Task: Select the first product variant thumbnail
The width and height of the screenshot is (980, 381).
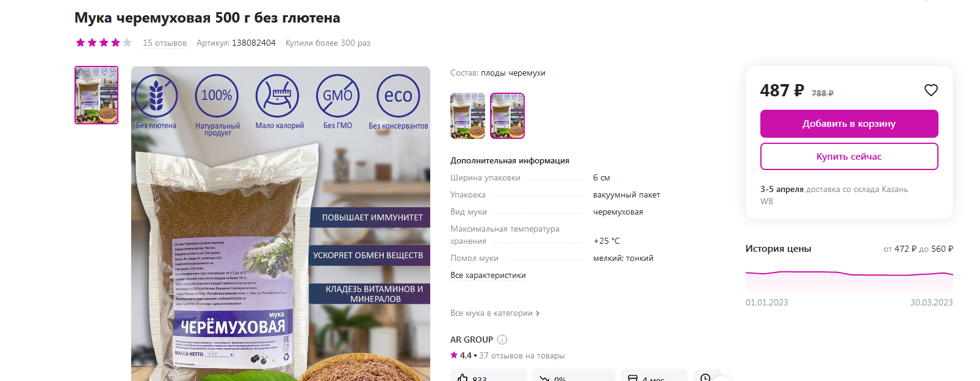Action: [467, 116]
